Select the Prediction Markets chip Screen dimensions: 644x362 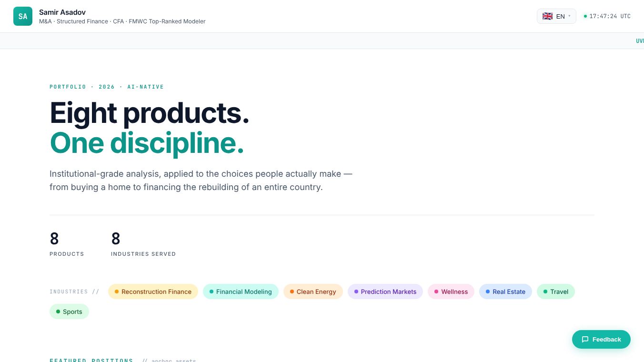[x=385, y=292]
